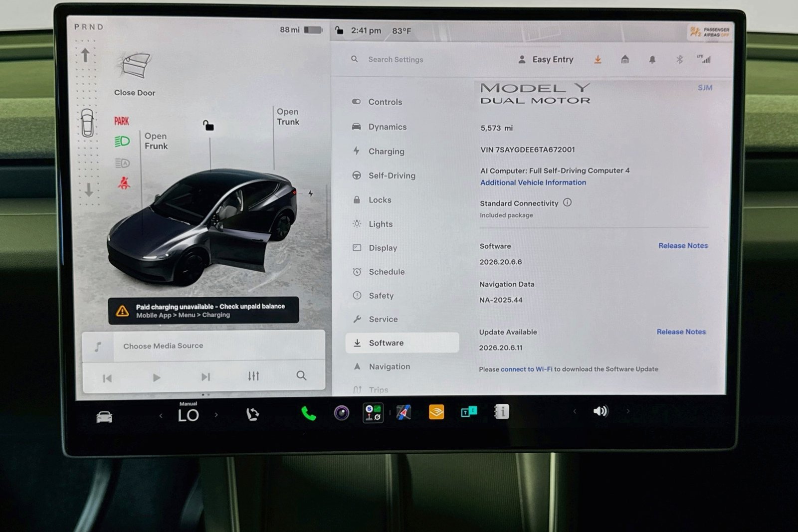Focus the Search Settings field
The width and height of the screenshot is (798, 532).
[x=396, y=59]
